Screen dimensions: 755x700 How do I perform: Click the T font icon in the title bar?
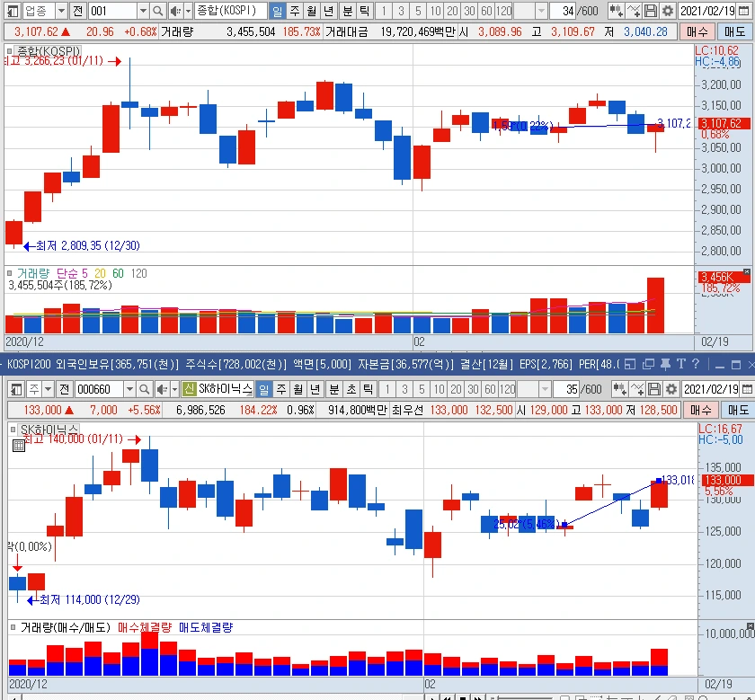[681, 364]
